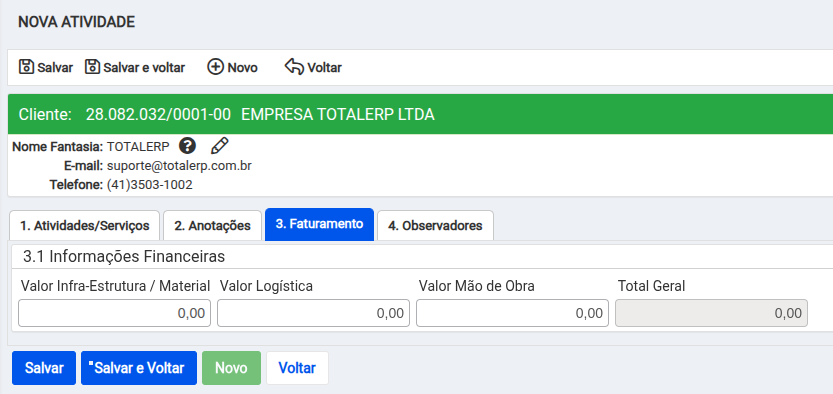Open the 4. Observadores tab
Image resolution: width=833 pixels, height=394 pixels.
(435, 226)
